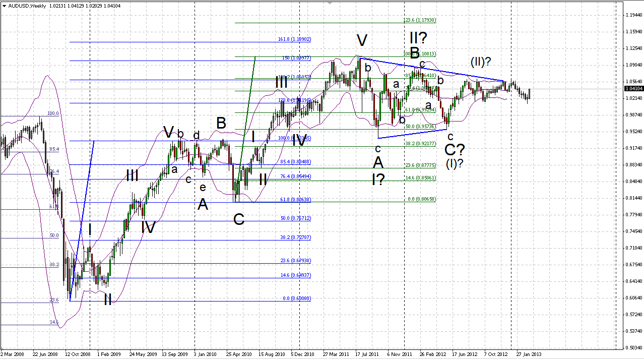
Task: Click the 1.19440 price scale label
Action: click(x=633, y=15)
